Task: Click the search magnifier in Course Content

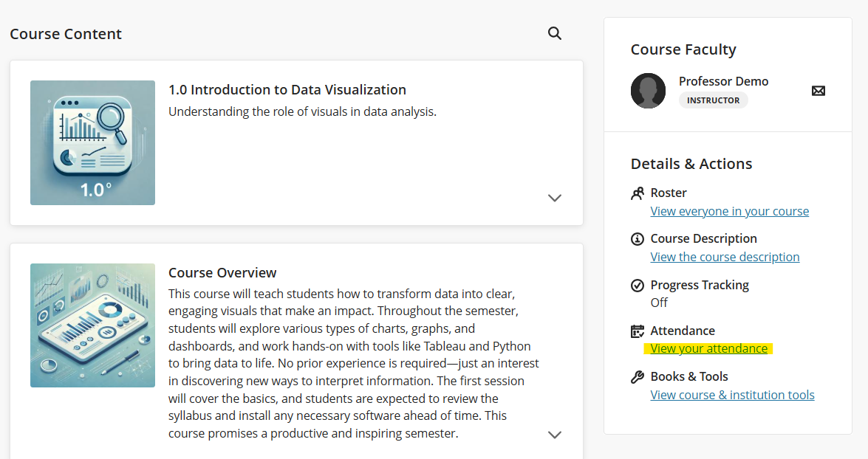Action: (555, 33)
